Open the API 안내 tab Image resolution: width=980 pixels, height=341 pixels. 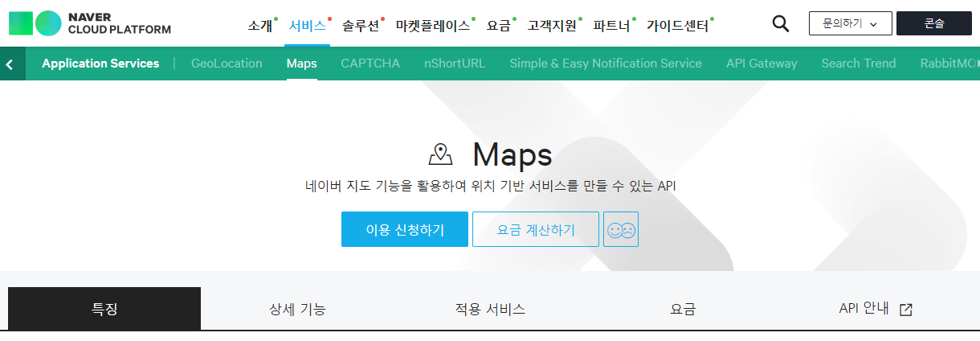[x=876, y=309]
